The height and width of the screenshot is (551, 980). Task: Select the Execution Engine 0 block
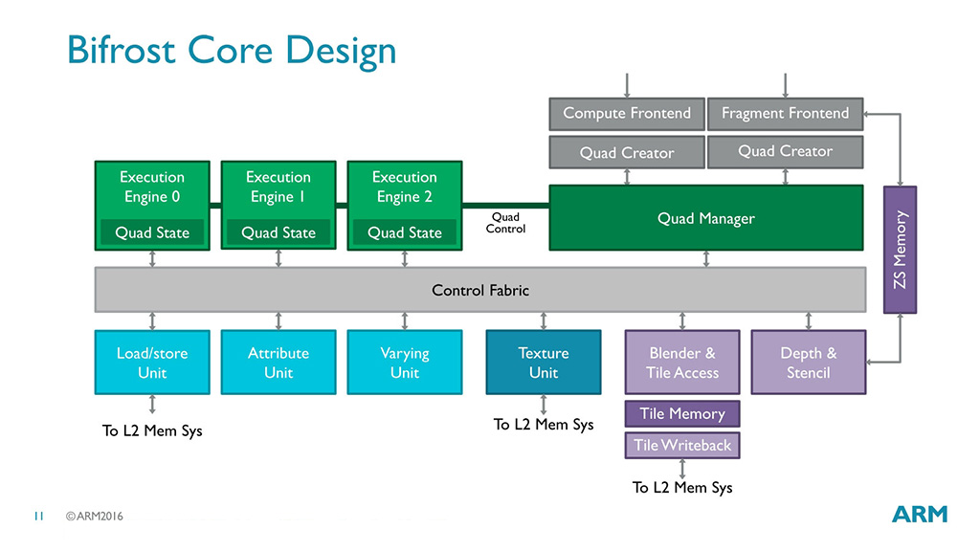(x=152, y=206)
